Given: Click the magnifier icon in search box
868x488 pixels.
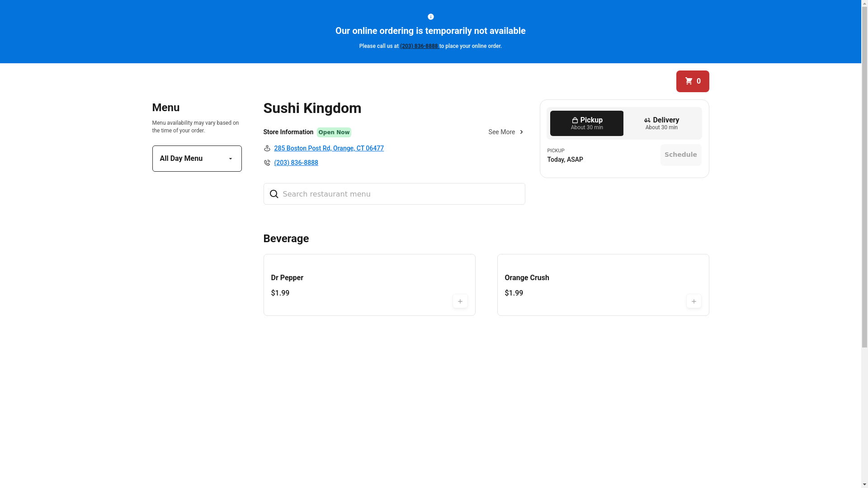Looking at the screenshot, I should (274, 194).
